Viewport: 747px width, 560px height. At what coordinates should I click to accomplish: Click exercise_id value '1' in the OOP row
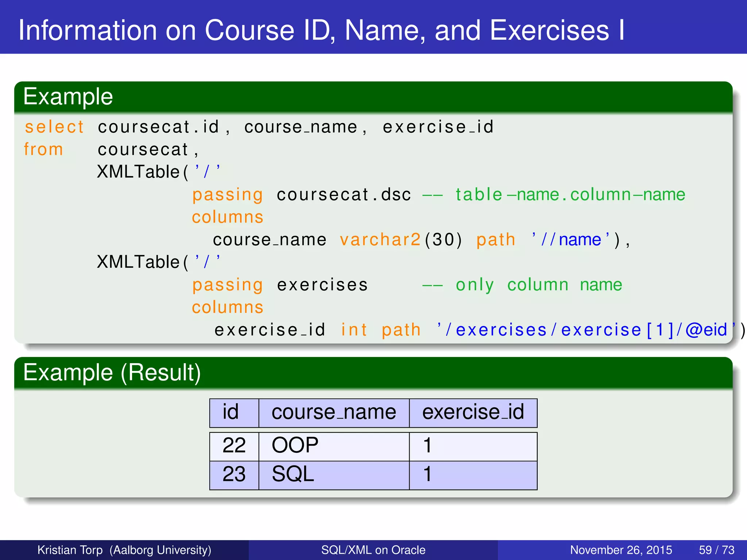pyautogui.click(x=473, y=446)
